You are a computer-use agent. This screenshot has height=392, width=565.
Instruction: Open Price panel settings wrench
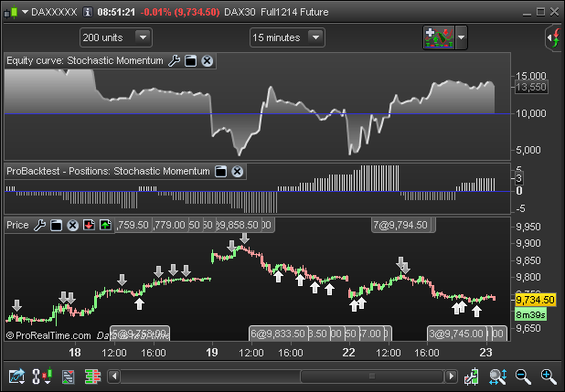pyautogui.click(x=39, y=226)
